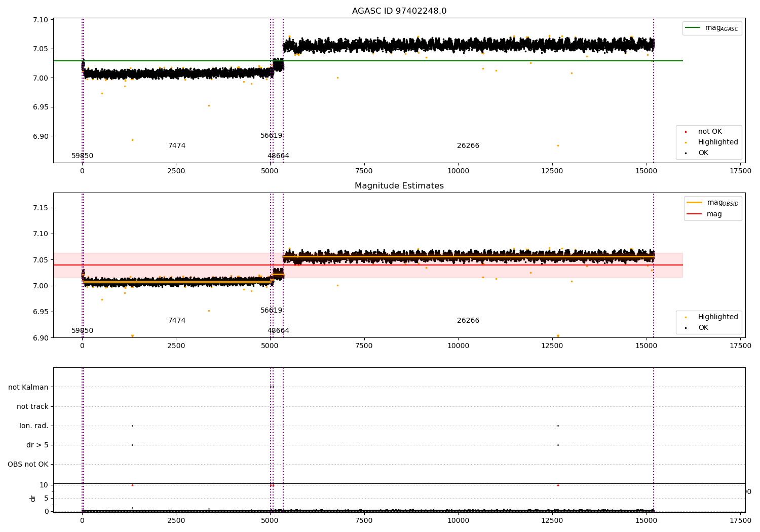
Task: Click the red 'mag' line in Magnitude Estimates plot
Action: point(368,265)
